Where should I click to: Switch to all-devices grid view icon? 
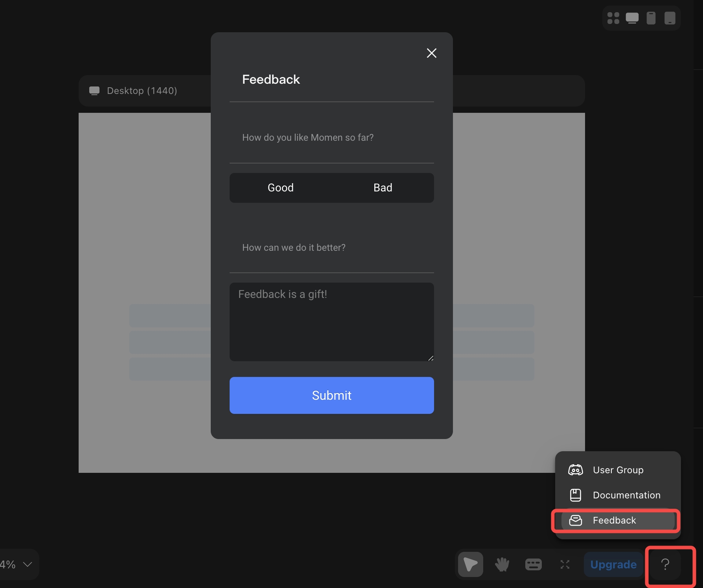point(613,18)
